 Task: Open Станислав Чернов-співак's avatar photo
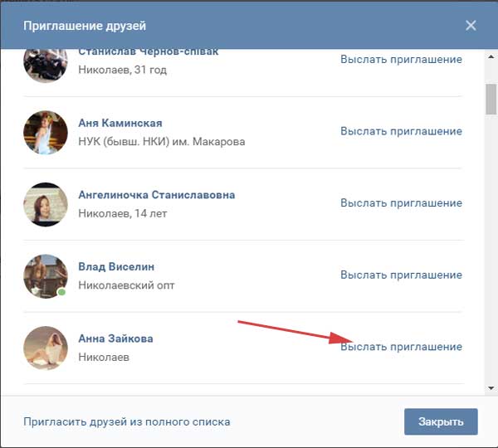(46, 65)
